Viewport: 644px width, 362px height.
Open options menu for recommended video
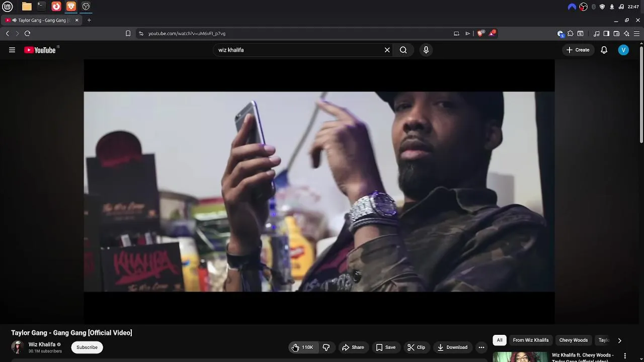625,356
